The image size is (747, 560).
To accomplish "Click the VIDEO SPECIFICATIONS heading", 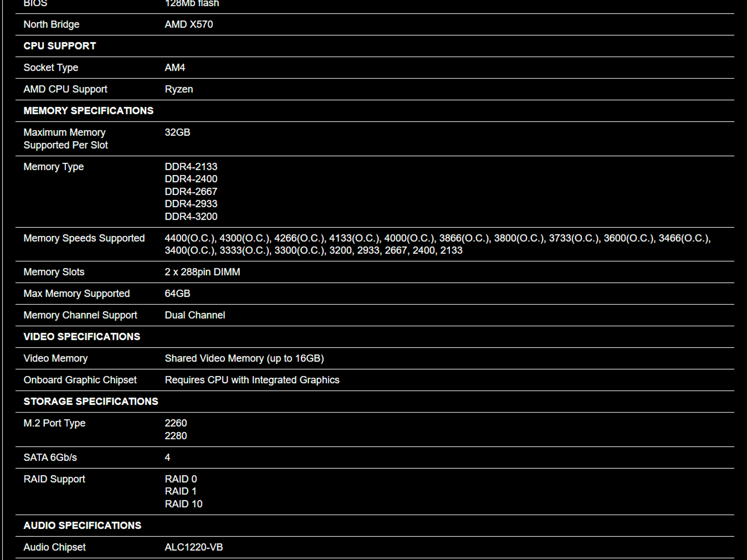I will click(82, 337).
